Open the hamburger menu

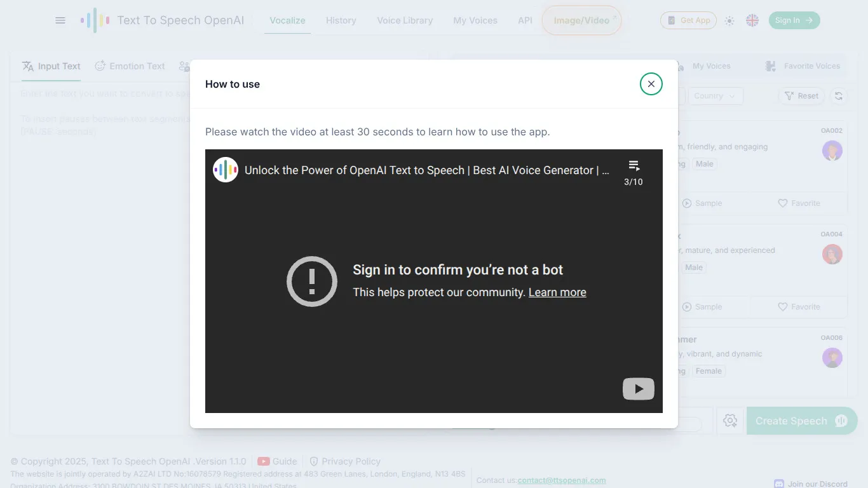pos(60,20)
